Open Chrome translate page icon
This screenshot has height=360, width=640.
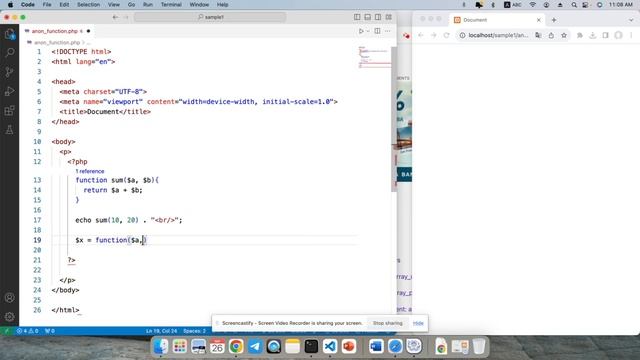tap(538, 36)
